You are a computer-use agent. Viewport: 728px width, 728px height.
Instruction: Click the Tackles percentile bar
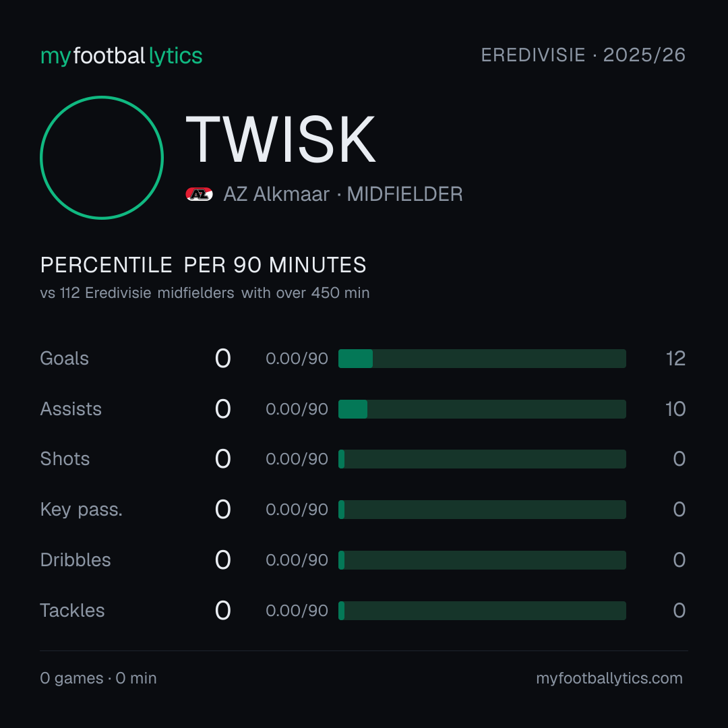coord(482,611)
